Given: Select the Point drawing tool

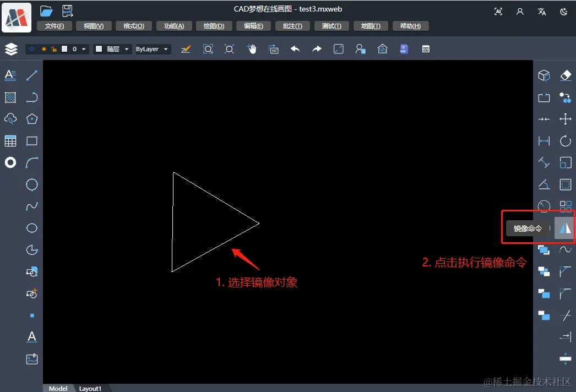Looking at the screenshot, I should coord(32,315).
